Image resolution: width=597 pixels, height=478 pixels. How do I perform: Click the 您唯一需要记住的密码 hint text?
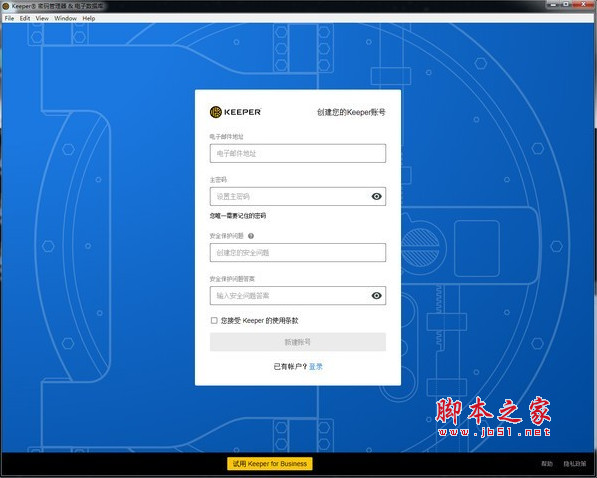coord(238,216)
